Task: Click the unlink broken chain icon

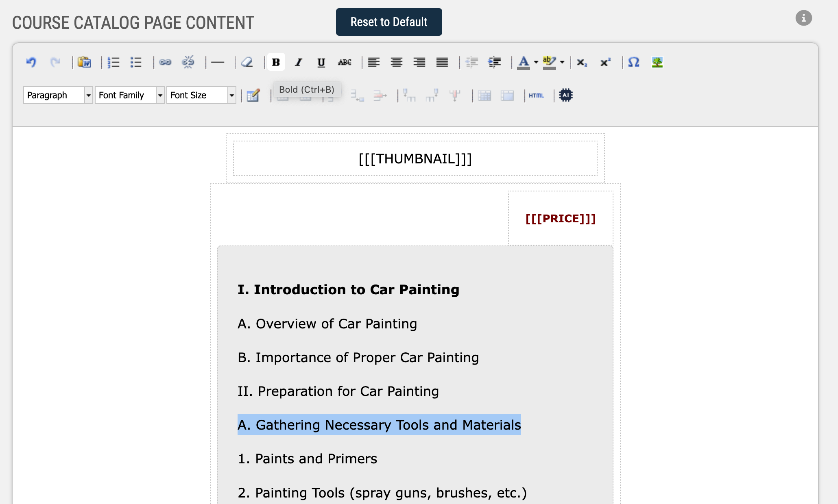Action: tap(188, 62)
